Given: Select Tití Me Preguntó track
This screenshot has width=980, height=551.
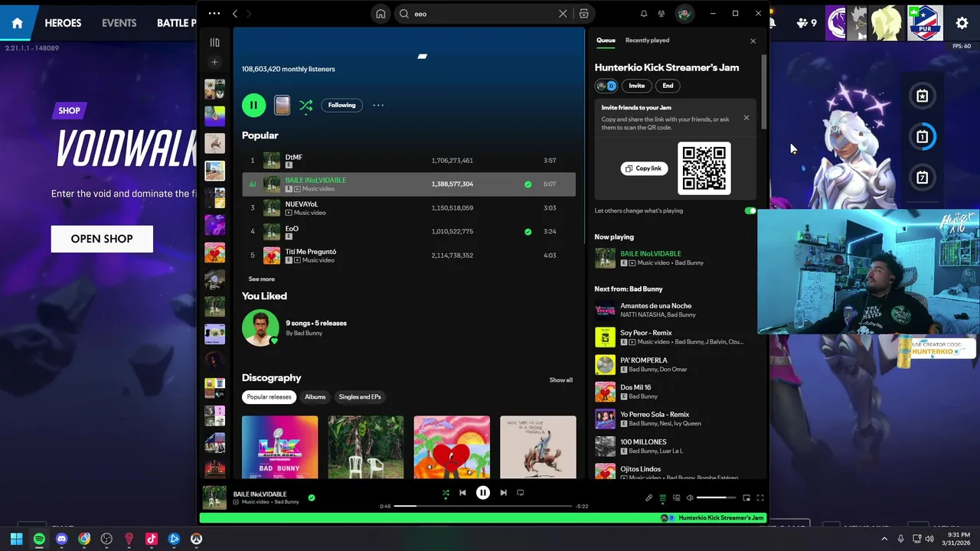Looking at the screenshot, I should [x=409, y=256].
